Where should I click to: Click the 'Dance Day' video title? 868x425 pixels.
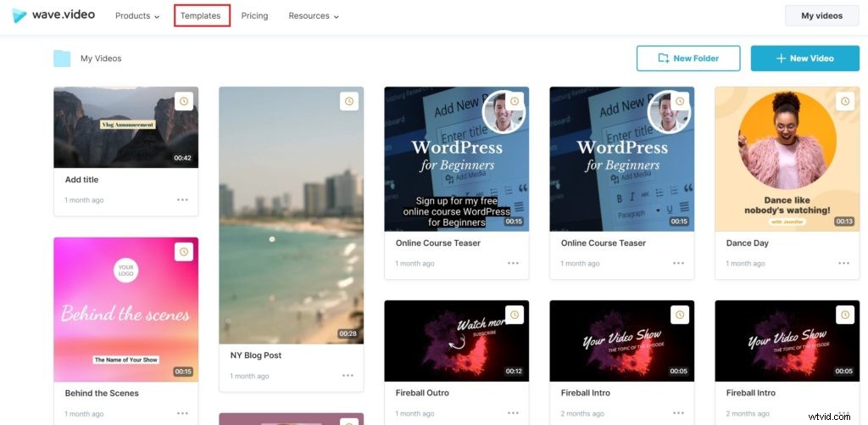[x=748, y=243]
